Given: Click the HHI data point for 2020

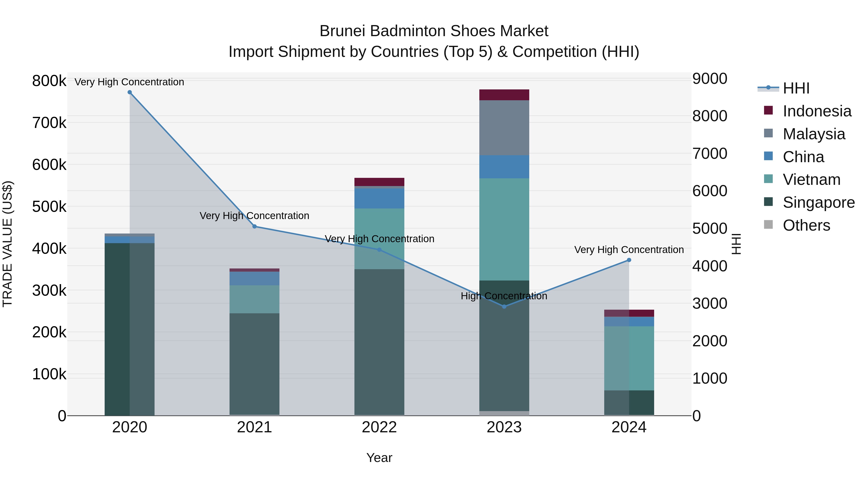Looking at the screenshot, I should pos(130,92).
